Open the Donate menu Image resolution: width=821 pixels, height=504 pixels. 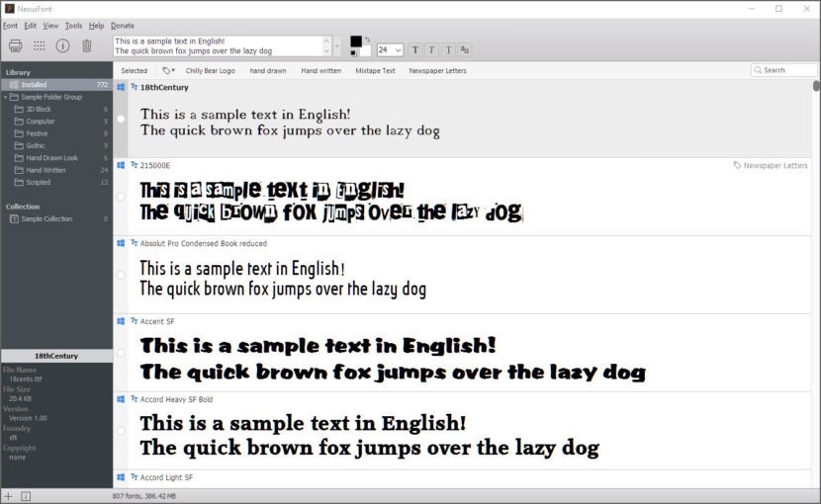coord(123,25)
